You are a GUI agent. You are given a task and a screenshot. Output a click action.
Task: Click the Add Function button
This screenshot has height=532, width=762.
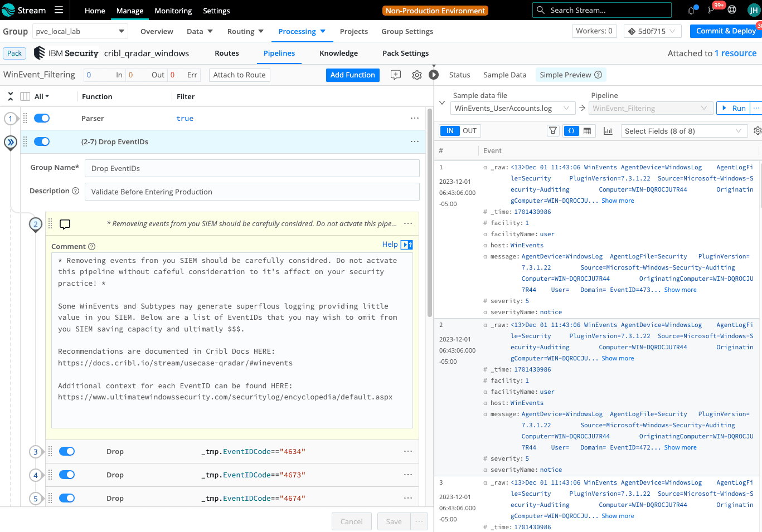[x=352, y=75]
